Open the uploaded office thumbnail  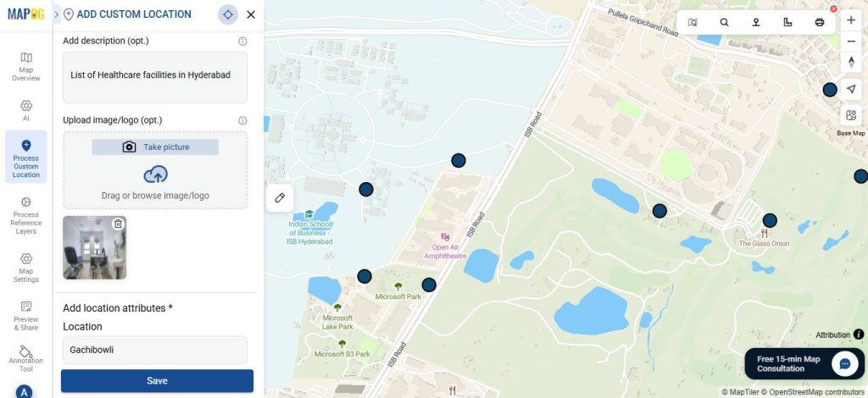[95, 247]
